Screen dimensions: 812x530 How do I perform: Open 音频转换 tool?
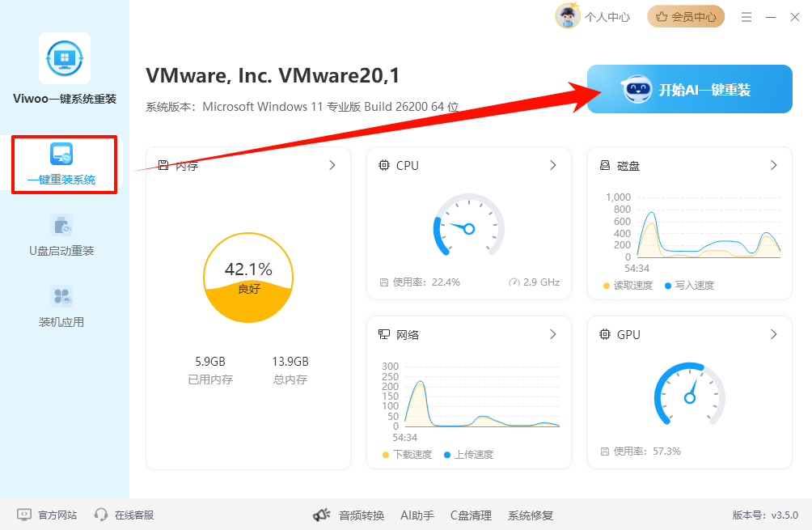tap(362, 515)
